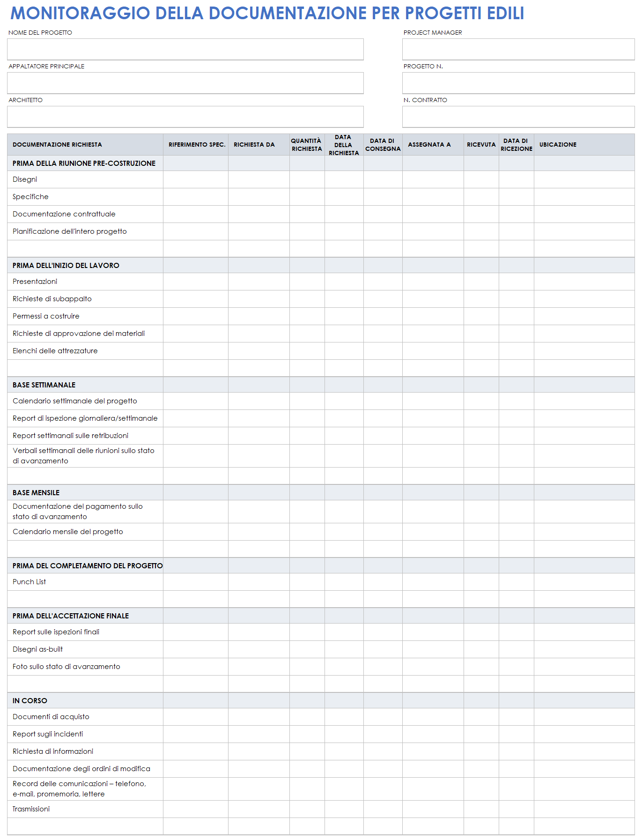Click the In Corso section header
Image resolution: width=642 pixels, height=840 pixels.
(321, 701)
